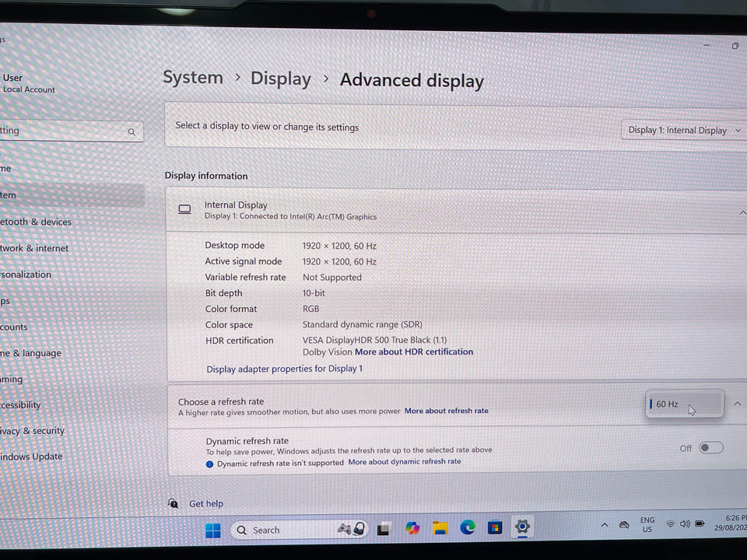Screen dimensions: 747x560
Task: Collapse the Internal Display information section
Action: point(742,213)
